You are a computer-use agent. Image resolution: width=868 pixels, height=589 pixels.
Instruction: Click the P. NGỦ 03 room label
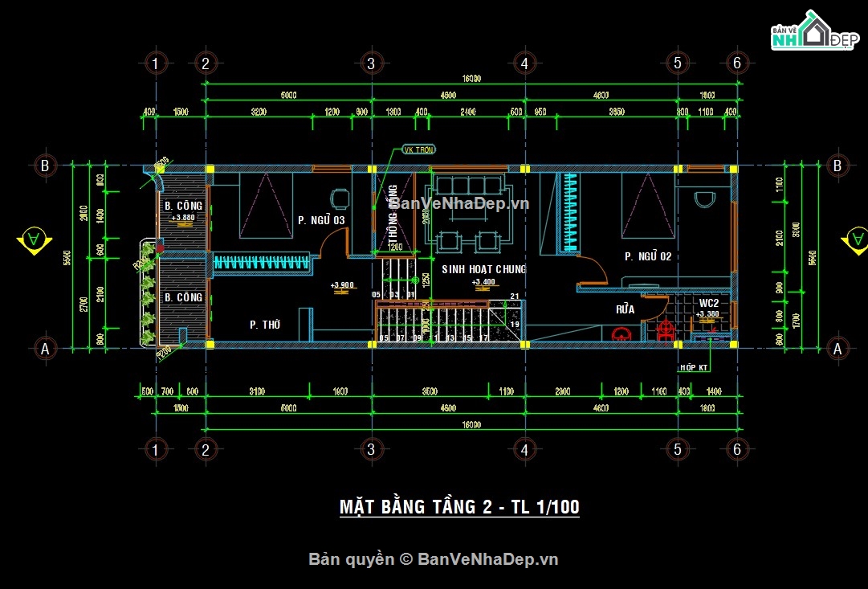pos(321,220)
